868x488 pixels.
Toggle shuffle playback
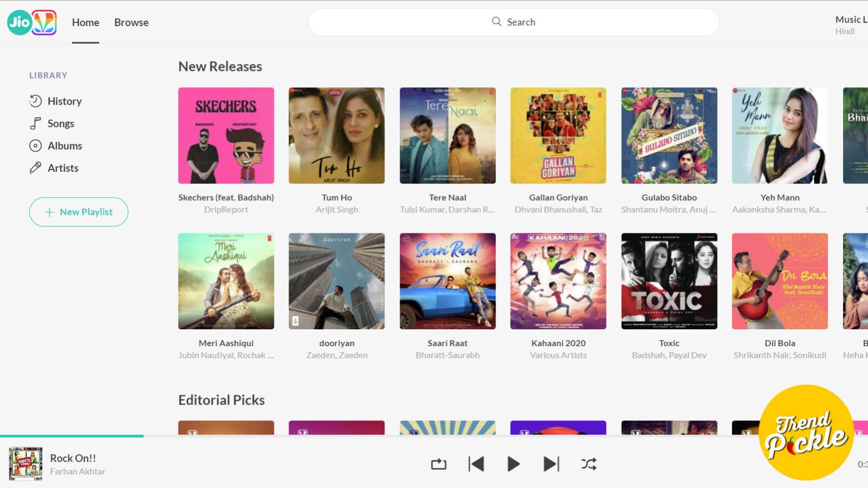[589, 464]
